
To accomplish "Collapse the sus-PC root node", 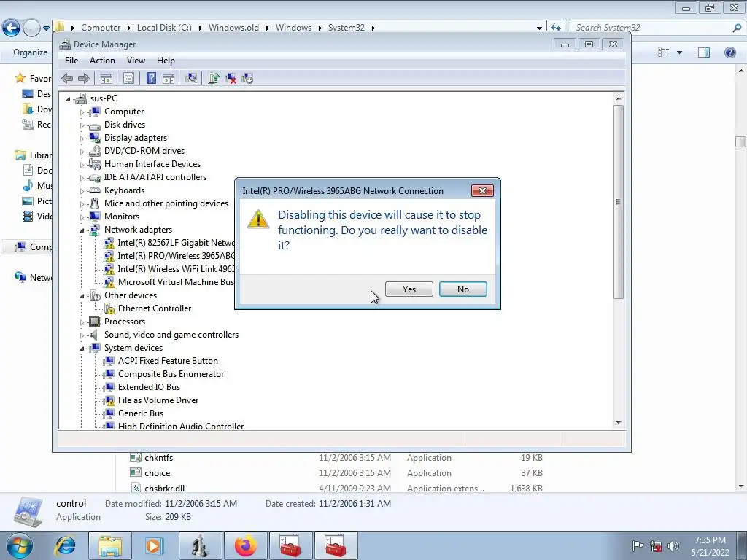I will tap(68, 99).
